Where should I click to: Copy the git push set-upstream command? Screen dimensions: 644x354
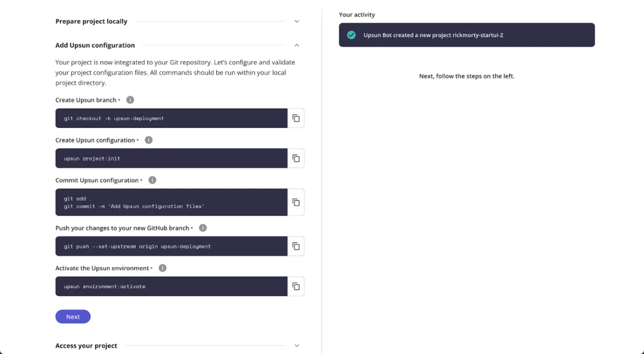(x=296, y=246)
